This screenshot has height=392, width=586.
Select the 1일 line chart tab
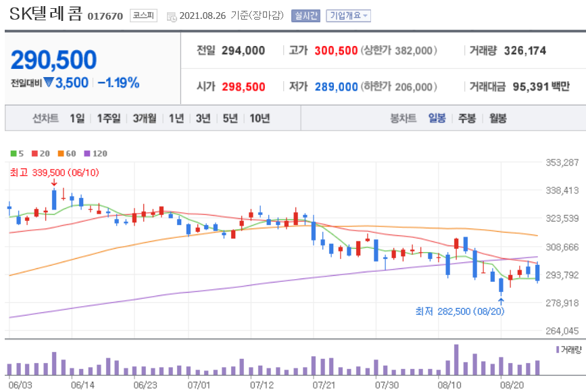point(77,118)
